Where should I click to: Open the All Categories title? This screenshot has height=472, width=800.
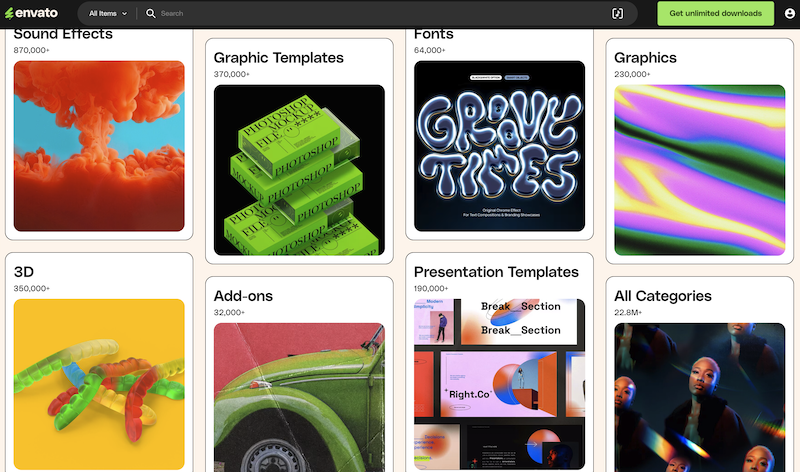click(x=662, y=296)
